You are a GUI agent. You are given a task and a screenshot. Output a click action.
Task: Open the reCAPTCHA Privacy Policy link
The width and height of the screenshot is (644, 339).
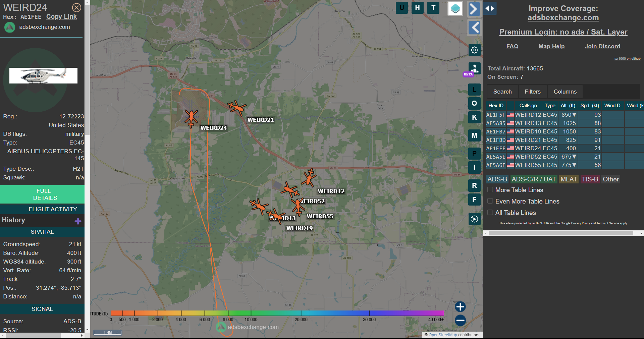pos(580,223)
